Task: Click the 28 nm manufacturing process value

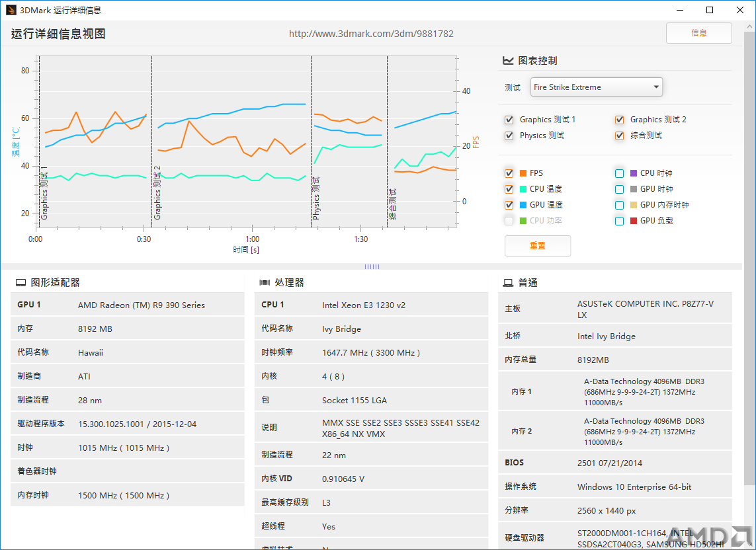Action: click(90, 401)
